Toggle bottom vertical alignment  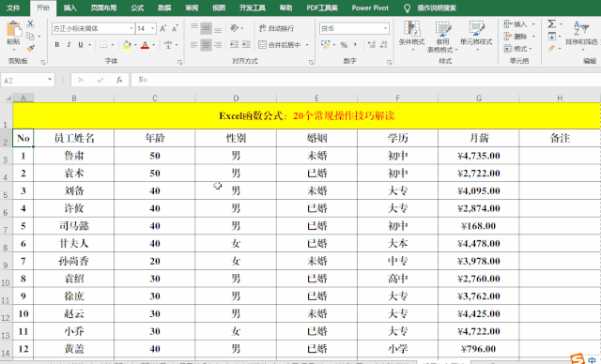click(218, 28)
